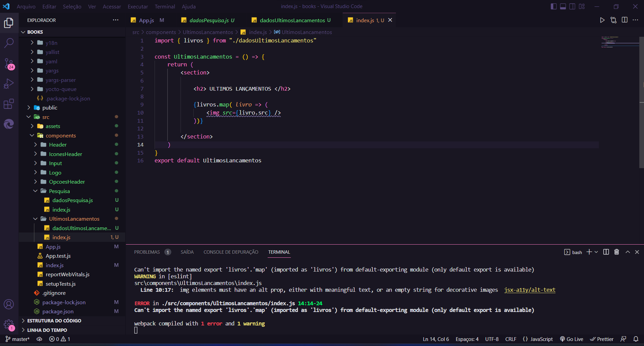Click errors and warnings status indicator
This screenshot has width=644, height=346.
click(x=60, y=339)
